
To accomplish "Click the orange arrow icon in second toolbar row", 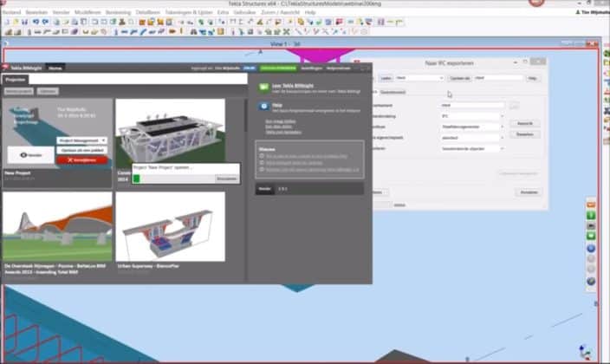I will [172, 31].
